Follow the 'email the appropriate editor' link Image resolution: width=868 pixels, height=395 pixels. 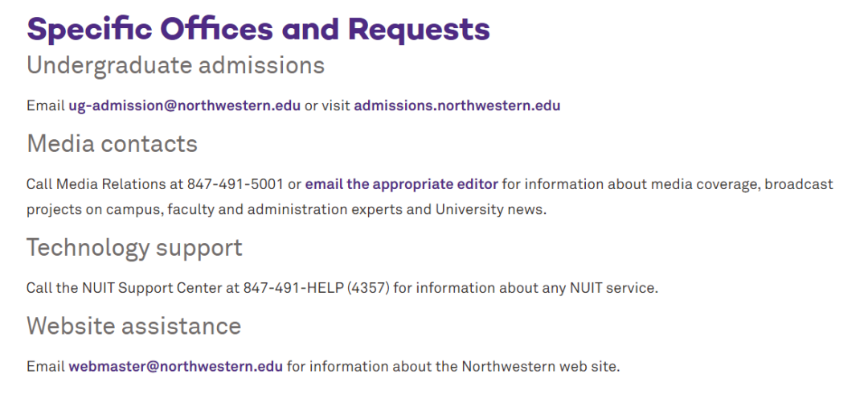pos(401,184)
